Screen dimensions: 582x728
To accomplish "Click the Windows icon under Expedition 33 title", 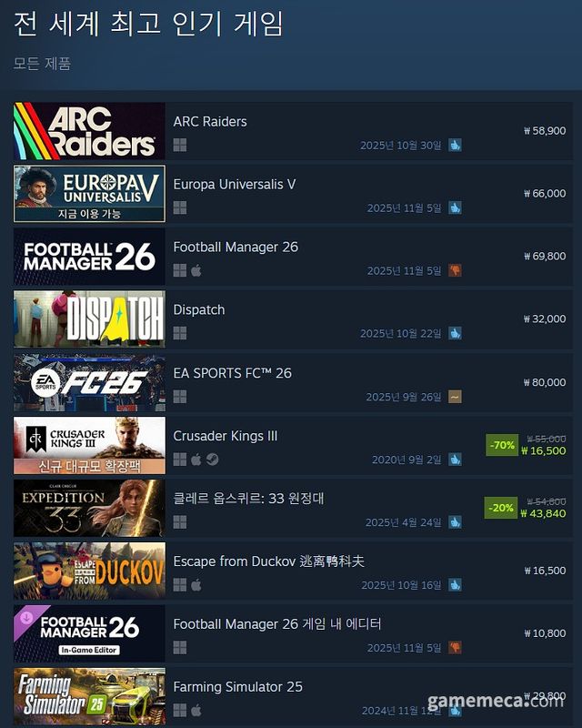I will (180, 522).
